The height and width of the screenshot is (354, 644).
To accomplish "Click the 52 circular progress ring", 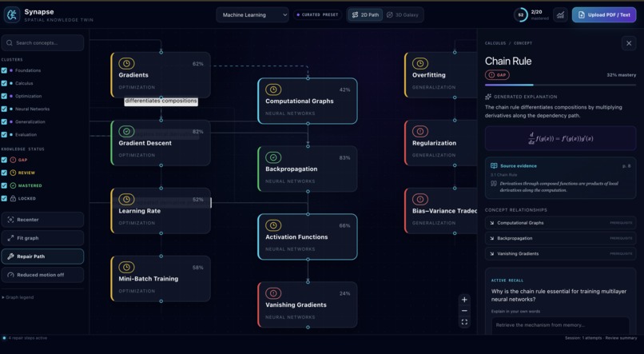I will pyautogui.click(x=521, y=15).
